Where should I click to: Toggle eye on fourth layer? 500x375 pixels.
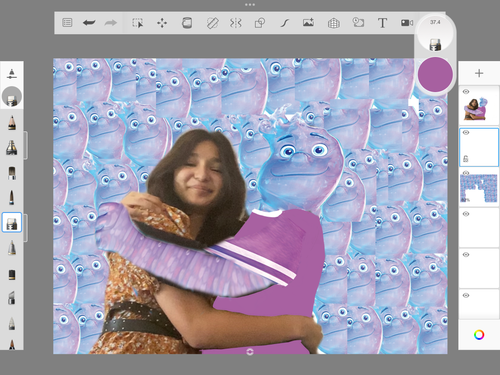pos(466,214)
